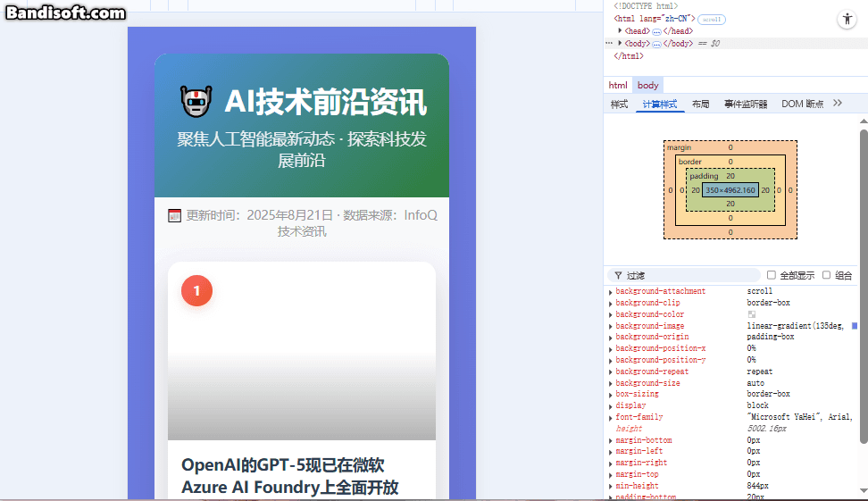
Task: Enable the 组合 checkbox
Action: point(827,275)
